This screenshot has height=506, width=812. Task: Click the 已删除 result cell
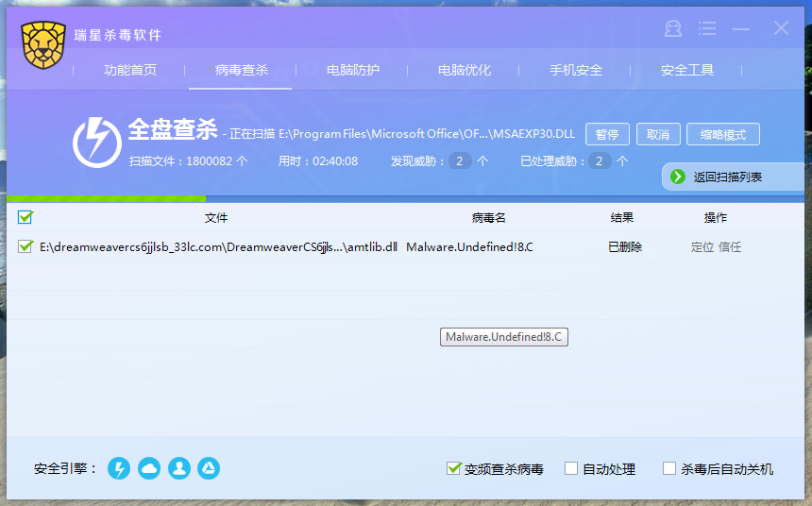[x=625, y=247]
